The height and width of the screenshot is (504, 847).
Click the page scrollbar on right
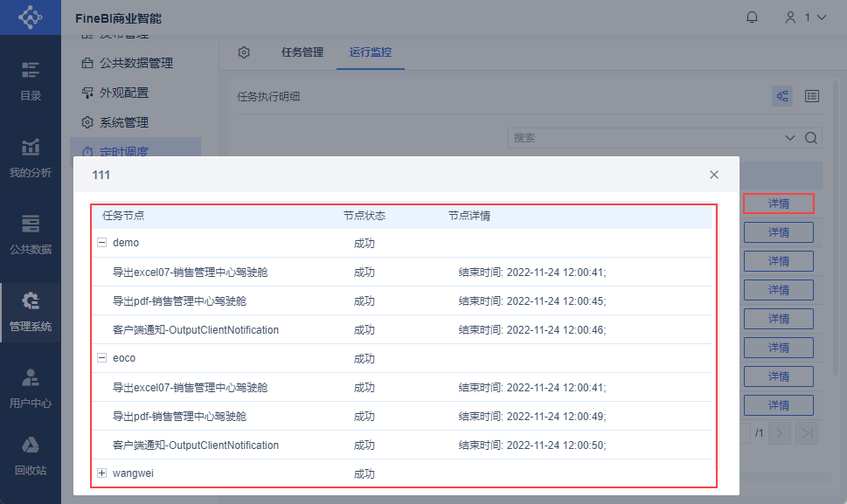click(x=837, y=226)
